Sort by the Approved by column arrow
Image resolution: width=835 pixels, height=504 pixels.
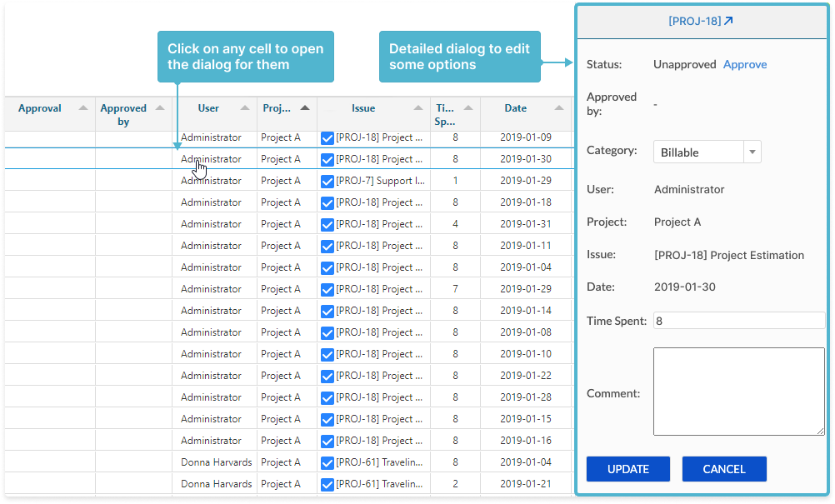click(160, 108)
